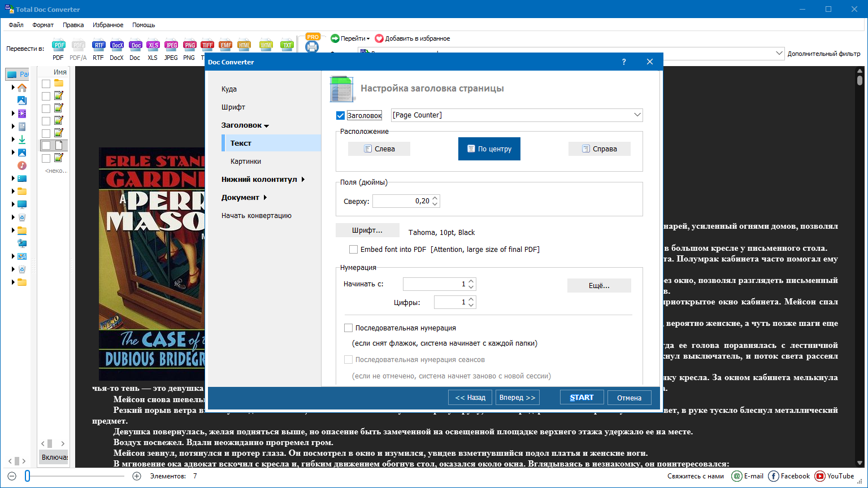Switch to the Картинки section

[245, 162]
